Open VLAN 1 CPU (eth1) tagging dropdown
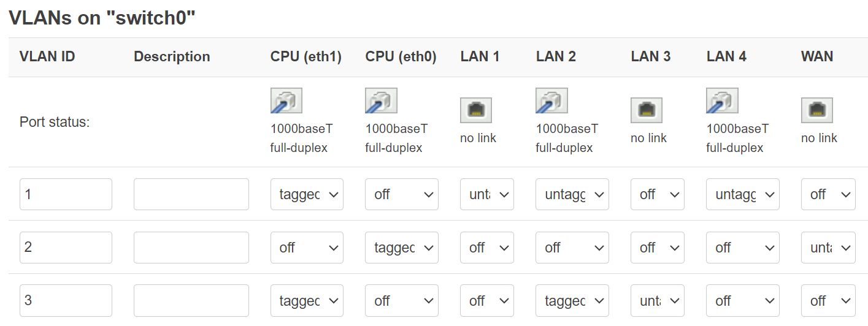This screenshot has height=326, width=868. point(307,194)
